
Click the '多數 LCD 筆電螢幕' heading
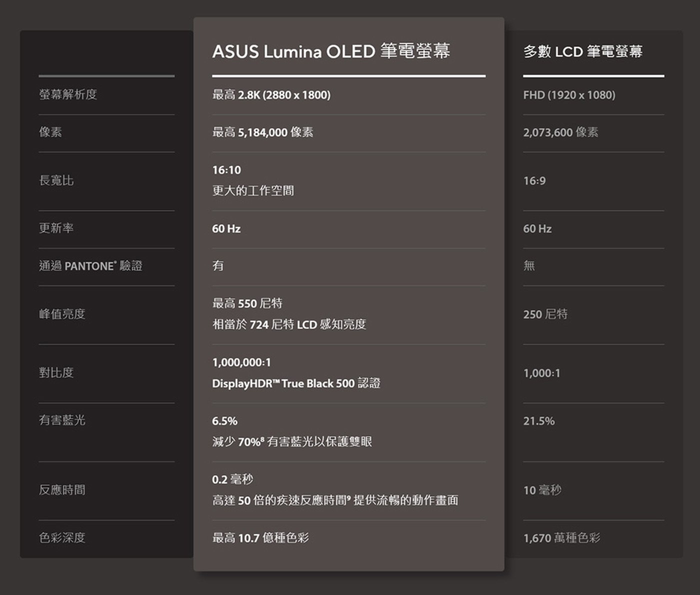point(583,51)
